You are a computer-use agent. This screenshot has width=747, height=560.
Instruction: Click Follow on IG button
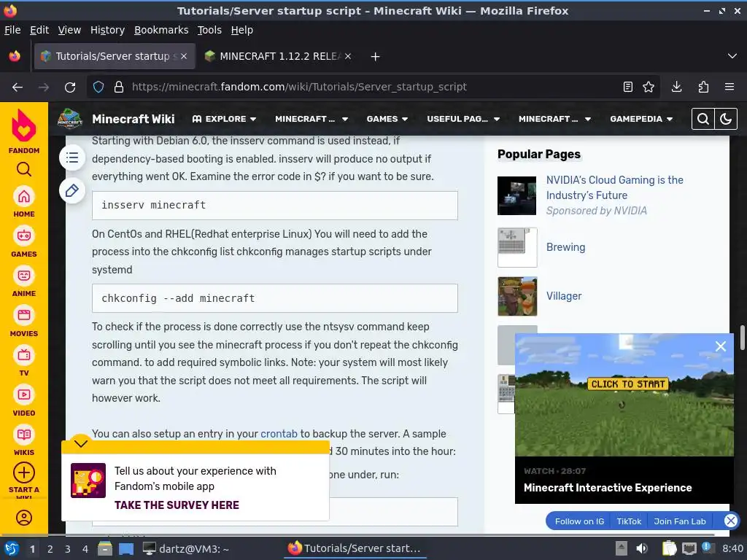[x=579, y=521]
